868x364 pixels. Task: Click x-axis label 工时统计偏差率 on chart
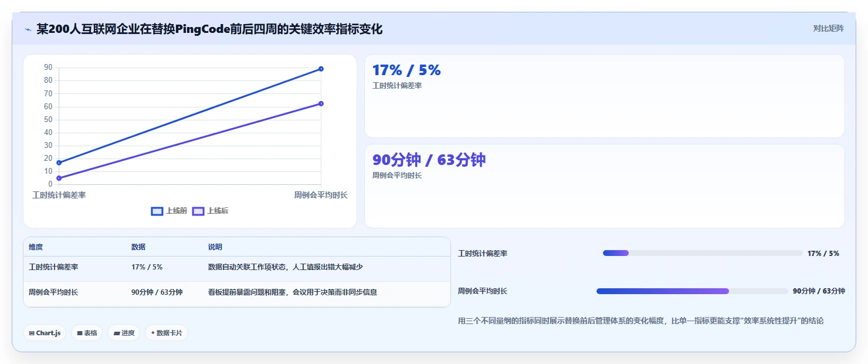tap(59, 195)
